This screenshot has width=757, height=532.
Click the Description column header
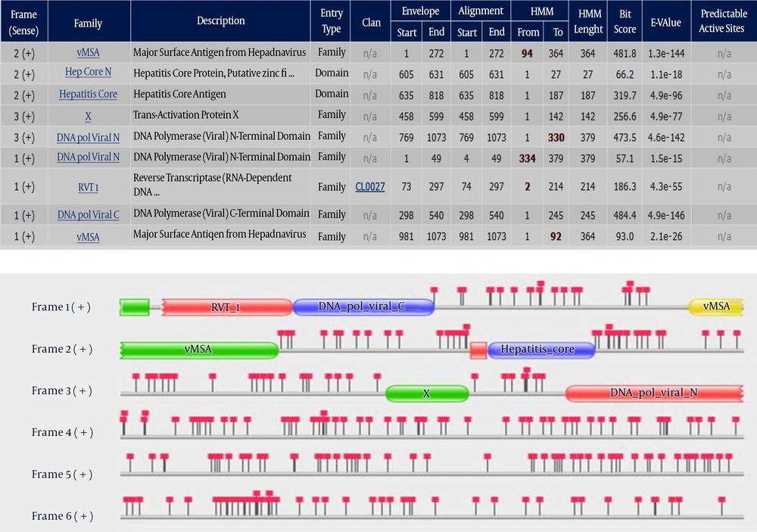(220, 20)
